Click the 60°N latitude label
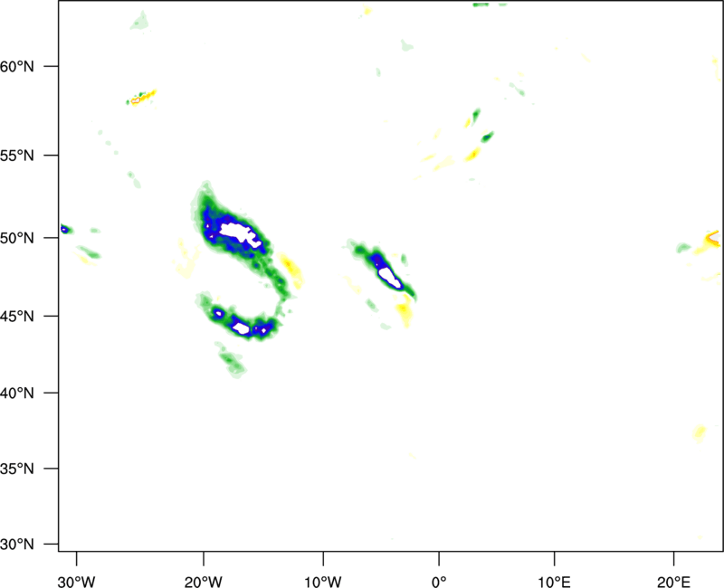The height and width of the screenshot is (588, 724). [17, 66]
